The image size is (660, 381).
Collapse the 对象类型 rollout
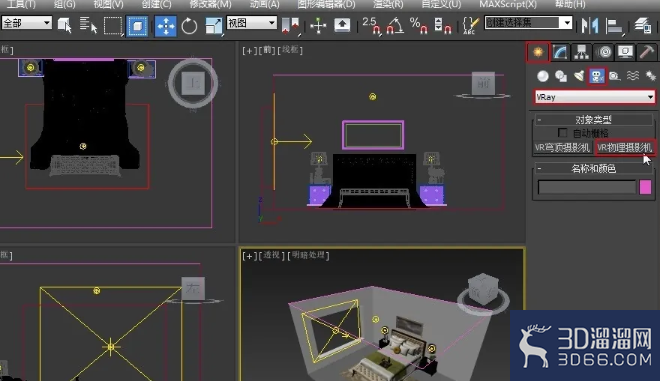point(593,120)
